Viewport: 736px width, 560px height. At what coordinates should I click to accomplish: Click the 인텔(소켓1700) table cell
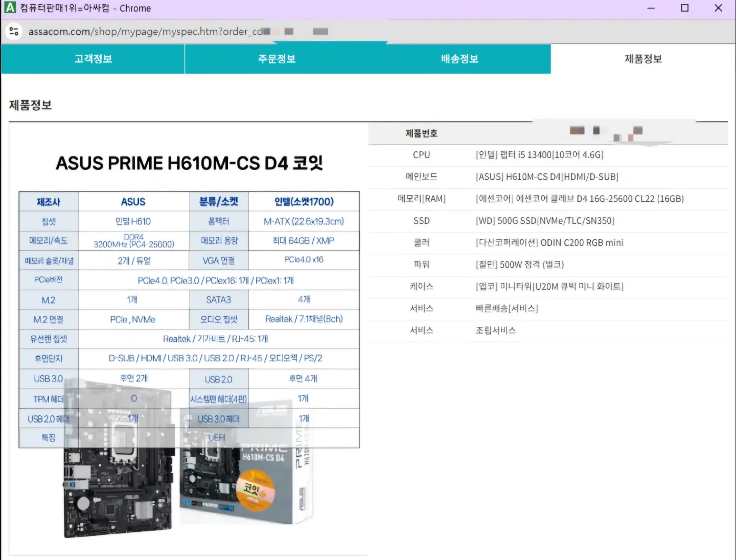pyautogui.click(x=304, y=202)
